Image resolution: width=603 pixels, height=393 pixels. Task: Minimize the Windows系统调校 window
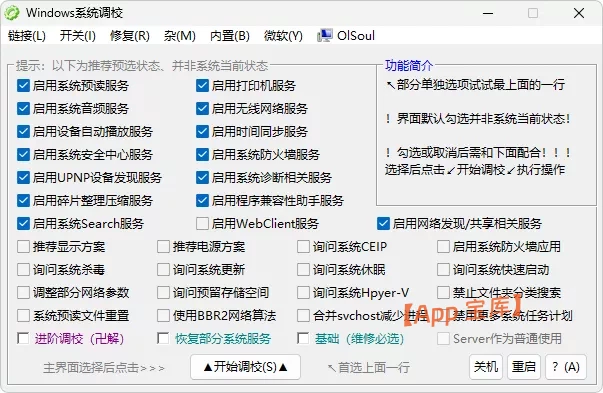(488, 13)
